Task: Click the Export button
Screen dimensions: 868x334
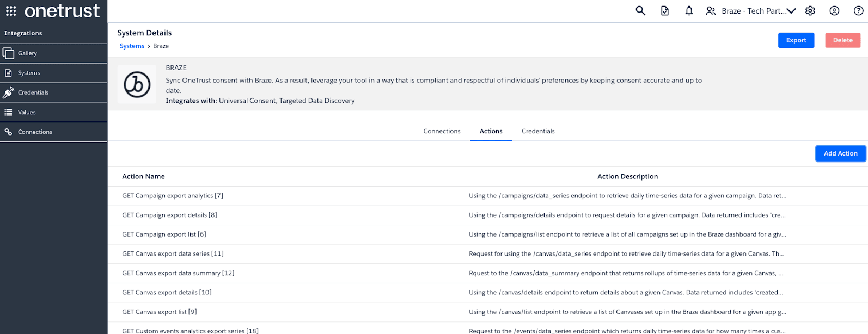Action: [x=796, y=40]
